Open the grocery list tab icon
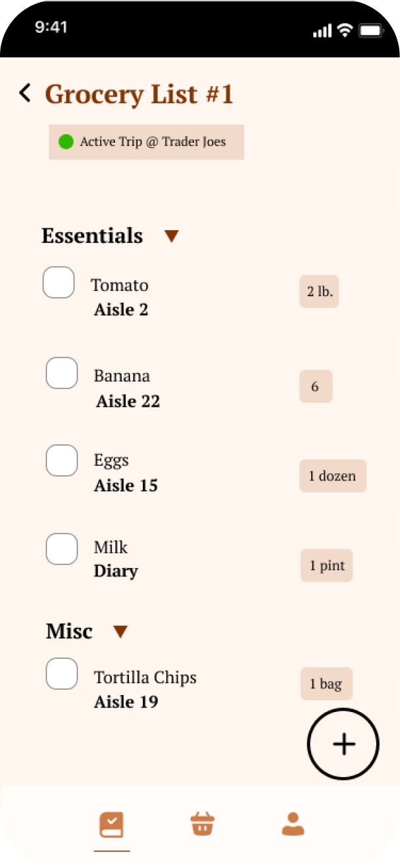This screenshot has height=868, width=400. click(x=111, y=825)
